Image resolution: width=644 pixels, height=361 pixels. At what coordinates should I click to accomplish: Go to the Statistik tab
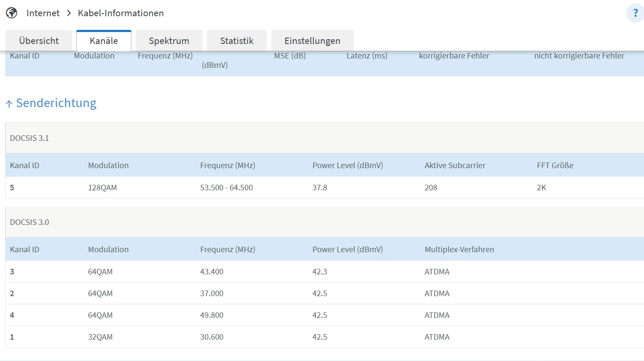pos(237,41)
